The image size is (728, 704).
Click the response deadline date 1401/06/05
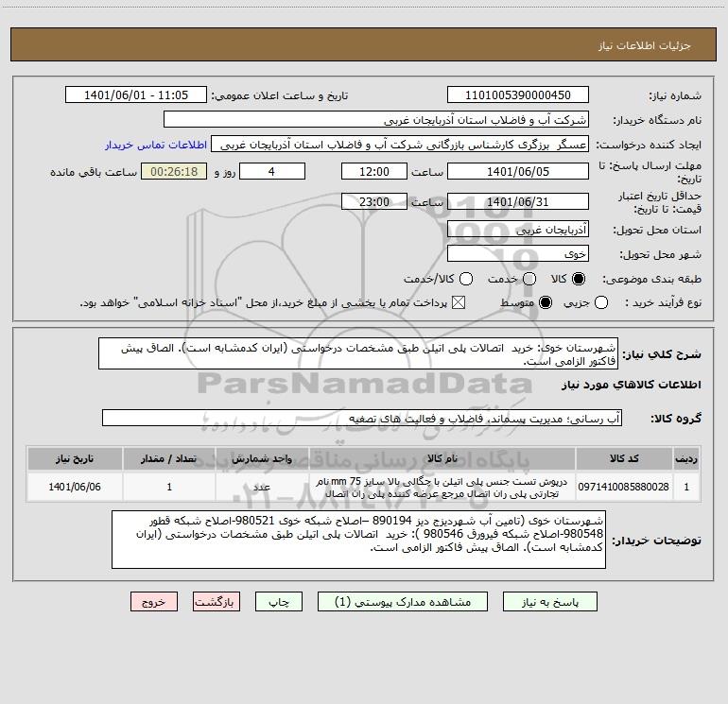click(518, 171)
